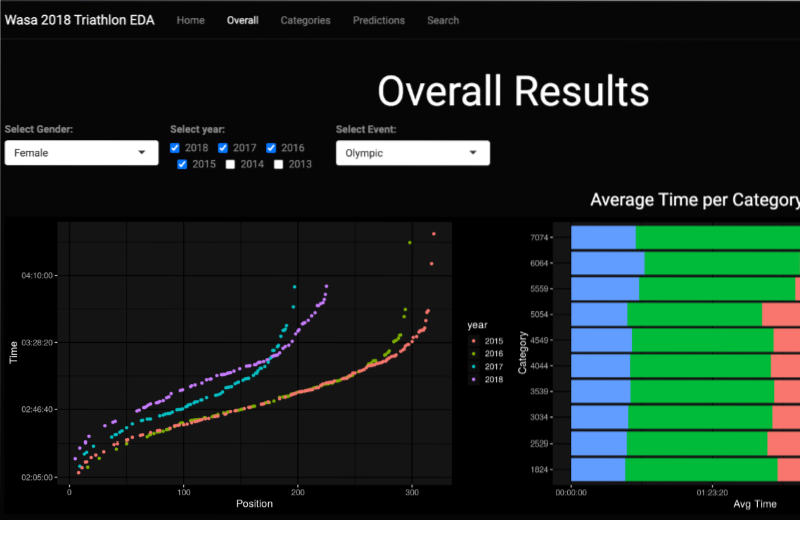
Task: Uncheck the 2018 year checkbox
Action: pyautogui.click(x=176, y=148)
